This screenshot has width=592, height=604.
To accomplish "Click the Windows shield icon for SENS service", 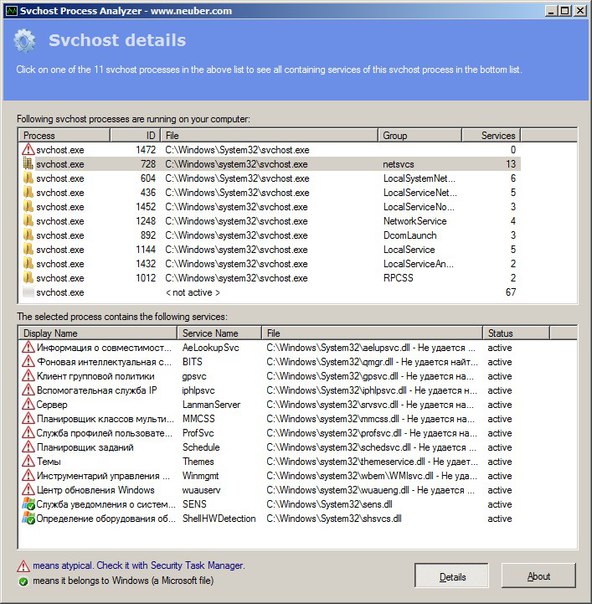I will click(x=28, y=504).
